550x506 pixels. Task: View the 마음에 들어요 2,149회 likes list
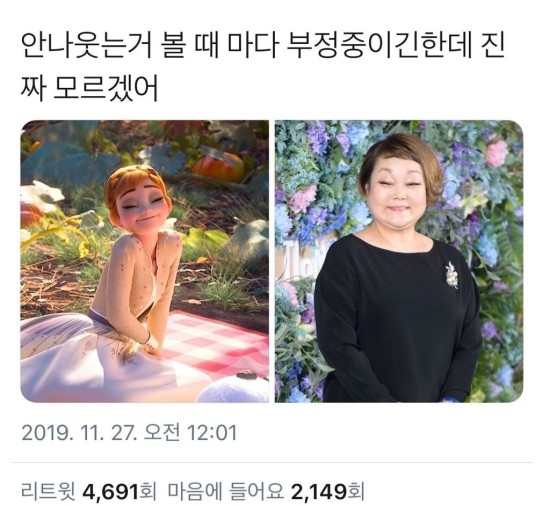coord(266,492)
